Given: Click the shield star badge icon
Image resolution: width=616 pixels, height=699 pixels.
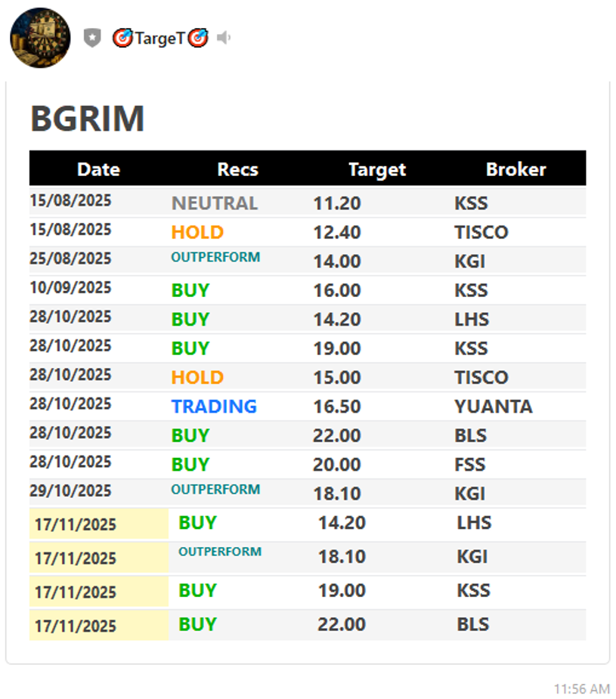Looking at the screenshot, I should tap(92, 38).
